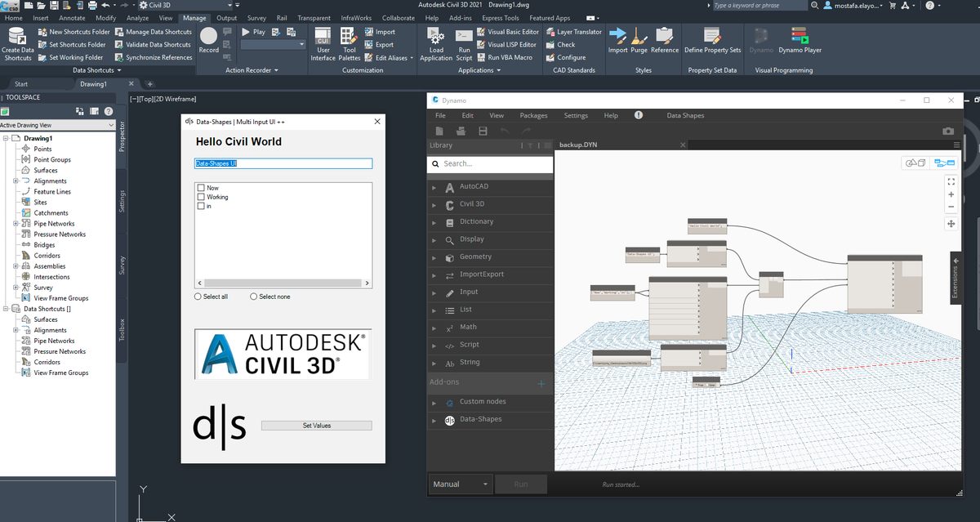Click the Dynamo library search box

click(x=490, y=163)
